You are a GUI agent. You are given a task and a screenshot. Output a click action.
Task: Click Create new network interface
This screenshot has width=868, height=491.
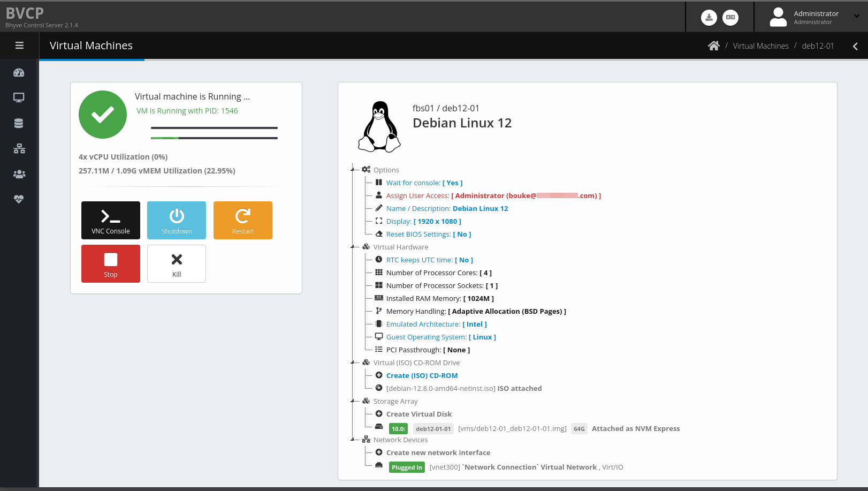[438, 452]
